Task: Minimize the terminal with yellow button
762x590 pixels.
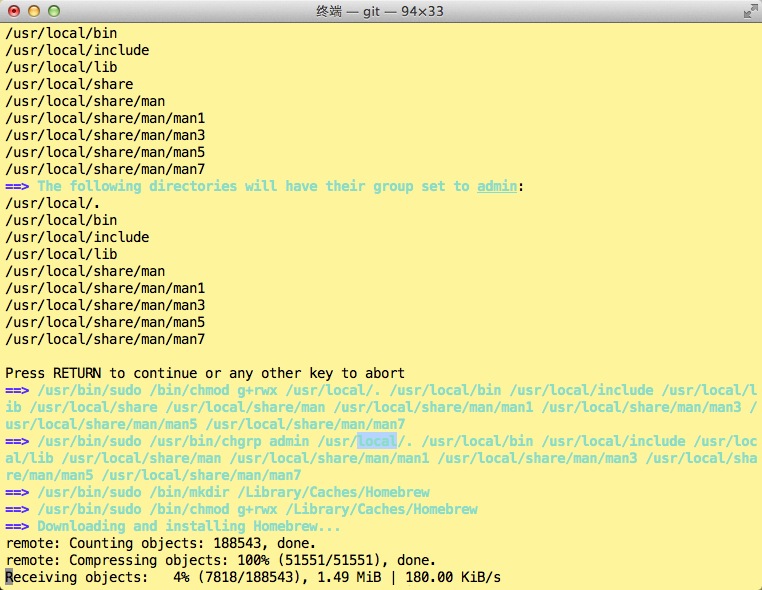Action: [x=34, y=11]
